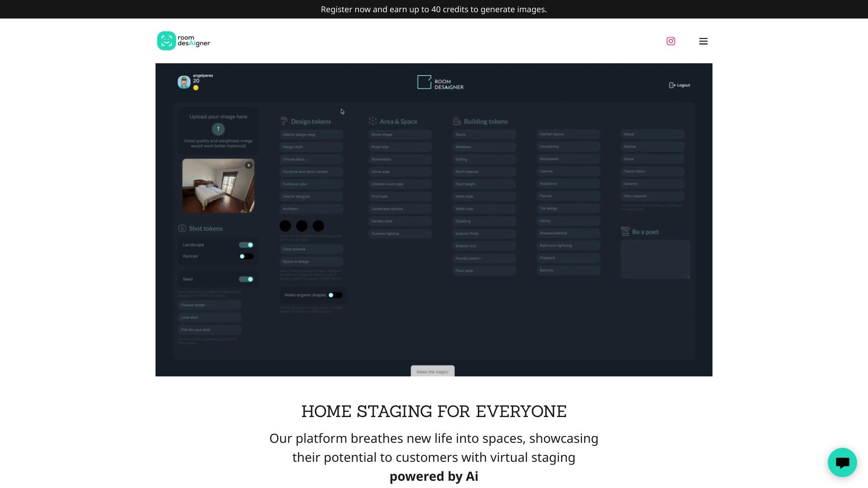Image resolution: width=868 pixels, height=488 pixels.
Task: Enable Make organic shapes toggle
Action: (x=335, y=295)
